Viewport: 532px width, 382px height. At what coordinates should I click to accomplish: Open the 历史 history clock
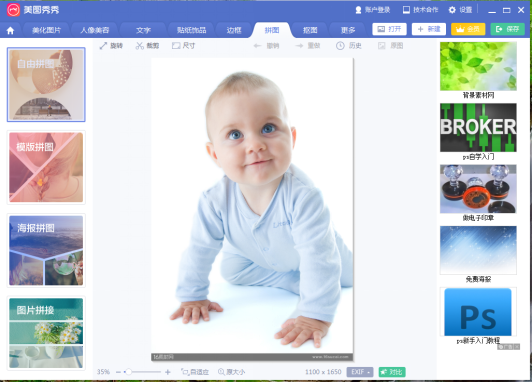[349, 45]
